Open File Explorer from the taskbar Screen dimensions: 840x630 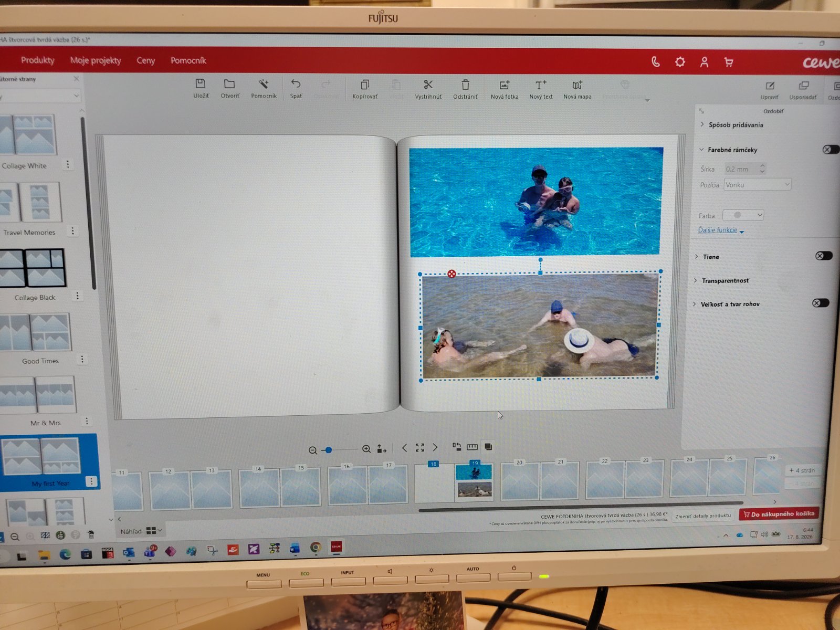coord(44,555)
